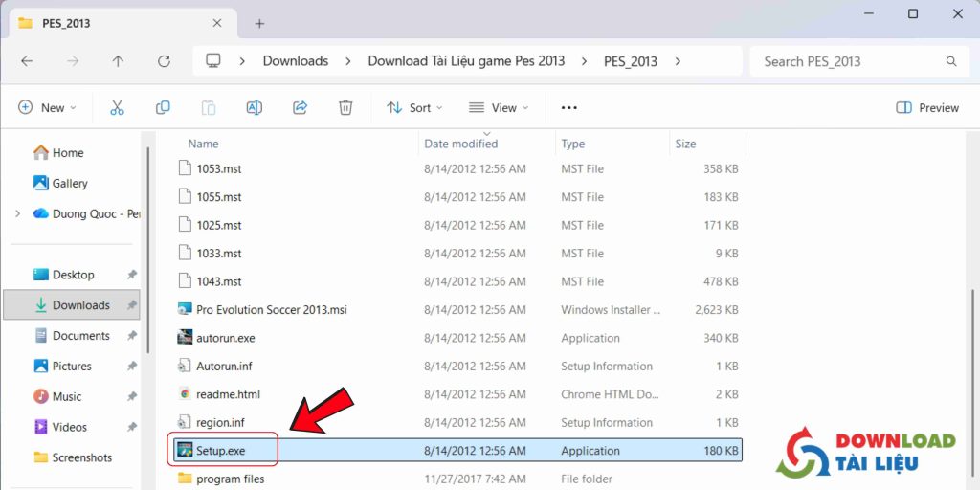
Task: Refresh the folder view
Action: click(x=164, y=60)
